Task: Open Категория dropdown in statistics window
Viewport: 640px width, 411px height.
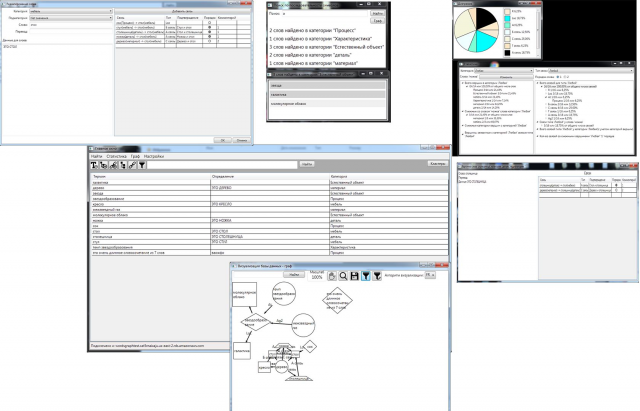Action: 503,71
